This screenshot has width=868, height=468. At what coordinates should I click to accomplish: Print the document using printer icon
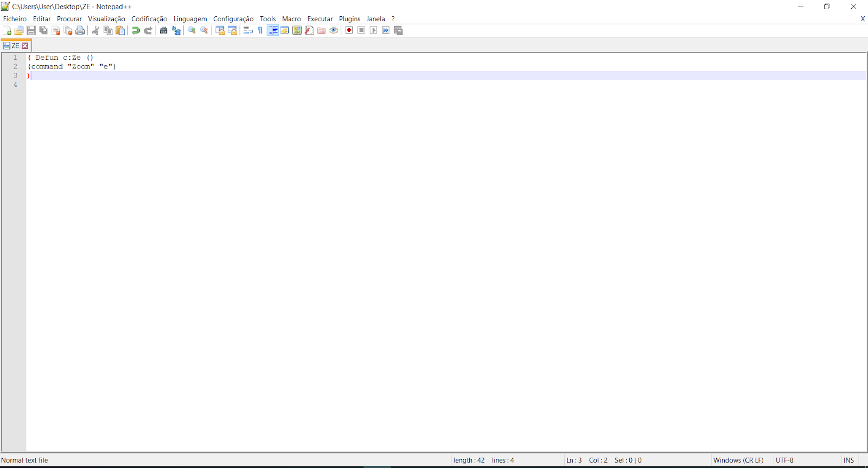tap(80, 30)
